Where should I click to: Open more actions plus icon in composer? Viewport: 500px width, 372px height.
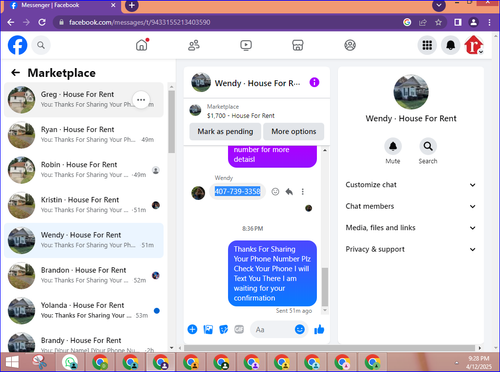[x=192, y=329]
